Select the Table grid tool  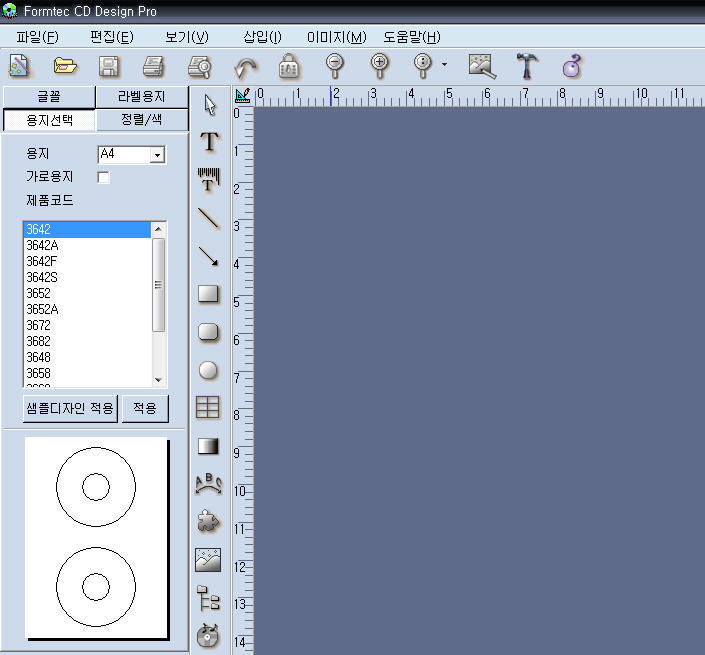[208, 407]
